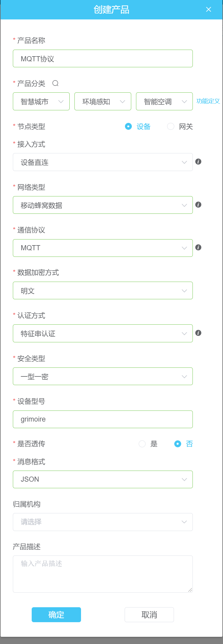Click the info icon next to 认证方式
This screenshot has width=223, height=644.
pos(198,333)
